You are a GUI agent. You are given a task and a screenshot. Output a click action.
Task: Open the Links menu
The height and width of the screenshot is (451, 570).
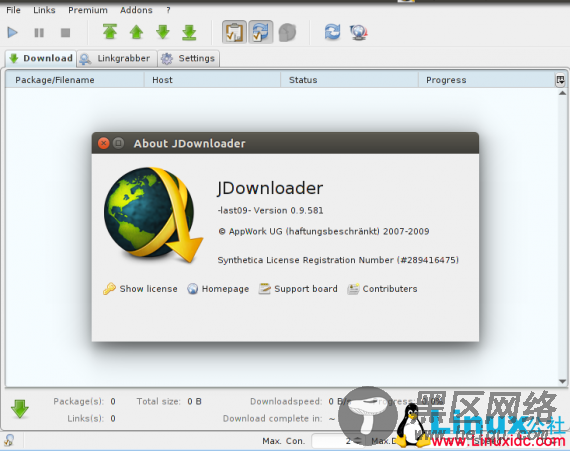(44, 10)
